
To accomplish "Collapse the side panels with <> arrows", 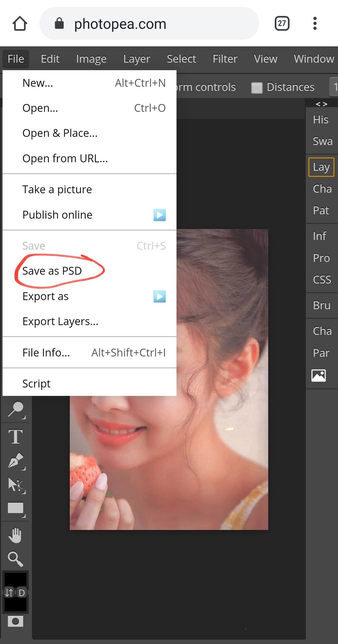I will coord(322,104).
